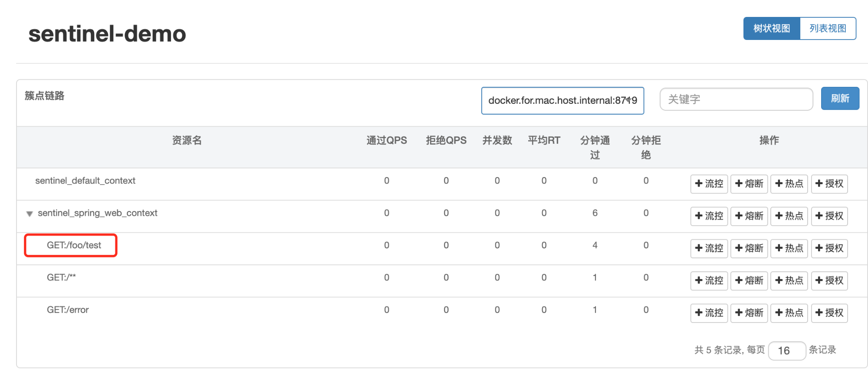Image resolution: width=868 pixels, height=369 pixels.
Task: Add 熔断 rule for GET:/foo/test
Action: point(749,248)
